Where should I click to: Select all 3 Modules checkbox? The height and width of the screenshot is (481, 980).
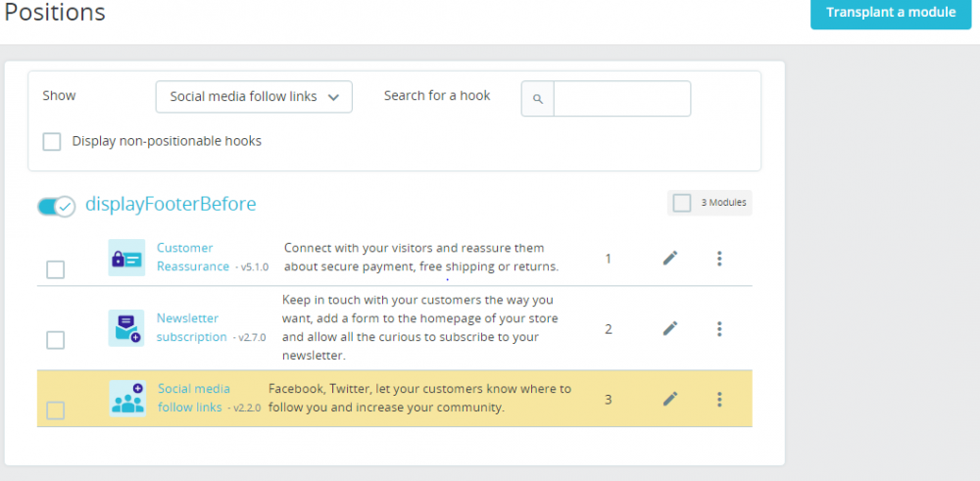(681, 203)
